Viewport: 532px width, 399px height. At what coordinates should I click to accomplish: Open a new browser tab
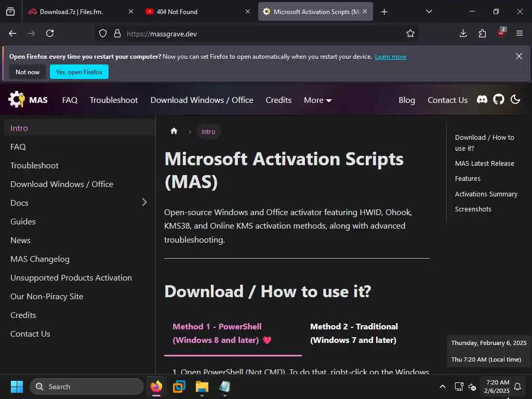pyautogui.click(x=384, y=12)
